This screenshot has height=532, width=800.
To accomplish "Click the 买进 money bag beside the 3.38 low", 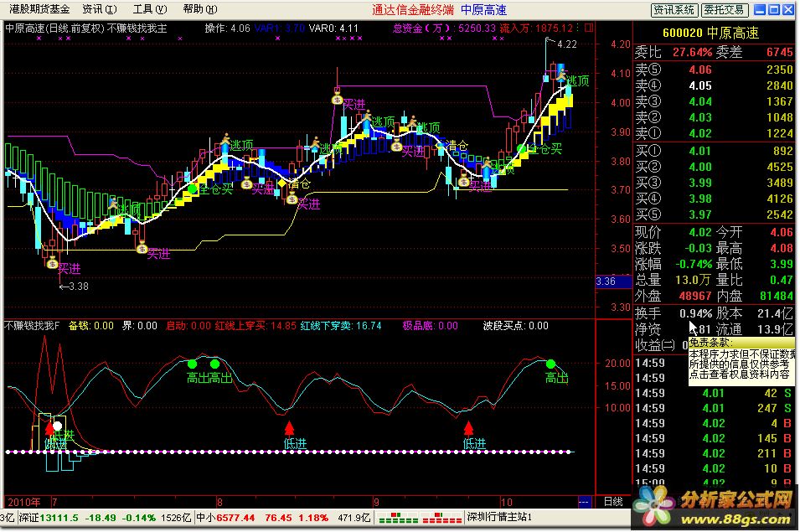I will [x=52, y=264].
